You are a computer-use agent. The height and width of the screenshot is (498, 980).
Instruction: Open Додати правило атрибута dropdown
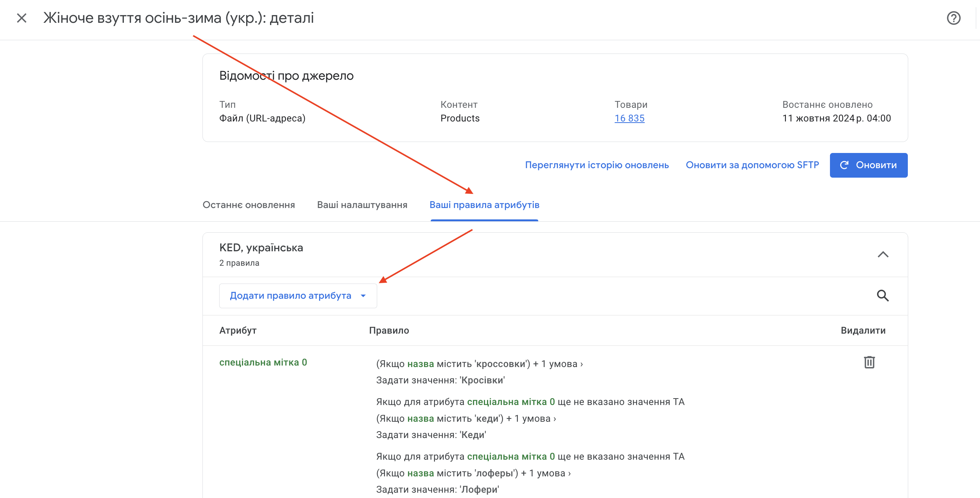click(x=298, y=296)
